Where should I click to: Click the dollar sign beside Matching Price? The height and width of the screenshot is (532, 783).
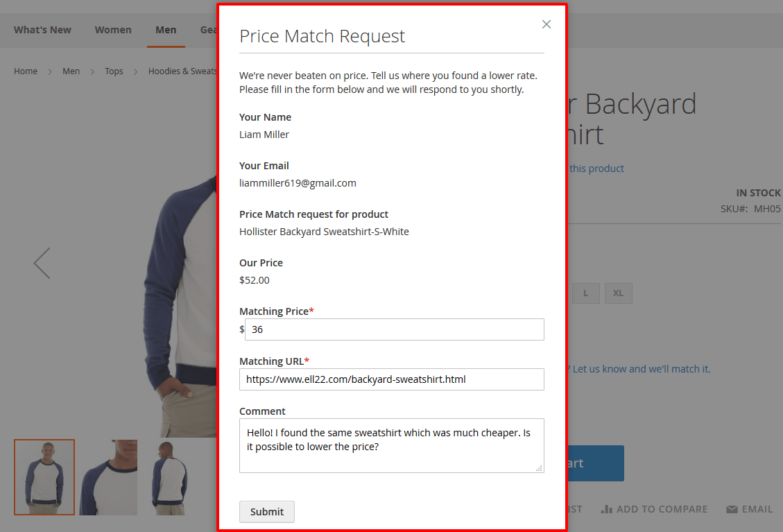(x=241, y=329)
